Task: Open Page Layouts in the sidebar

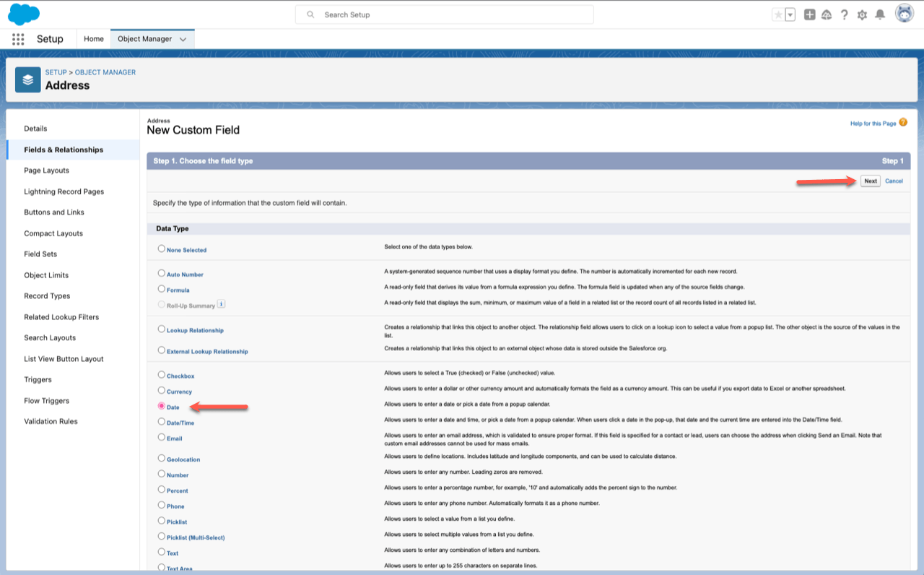Action: click(47, 170)
